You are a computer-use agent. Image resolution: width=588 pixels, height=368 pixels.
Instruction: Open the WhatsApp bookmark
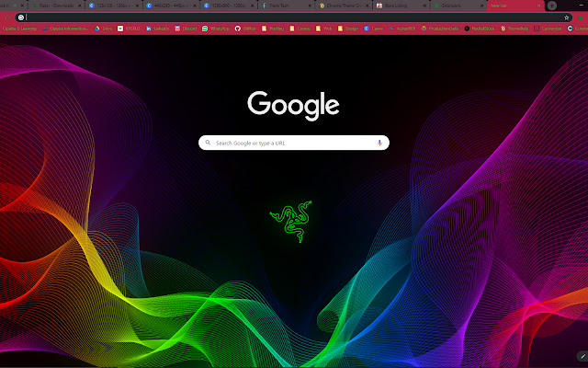[216, 29]
